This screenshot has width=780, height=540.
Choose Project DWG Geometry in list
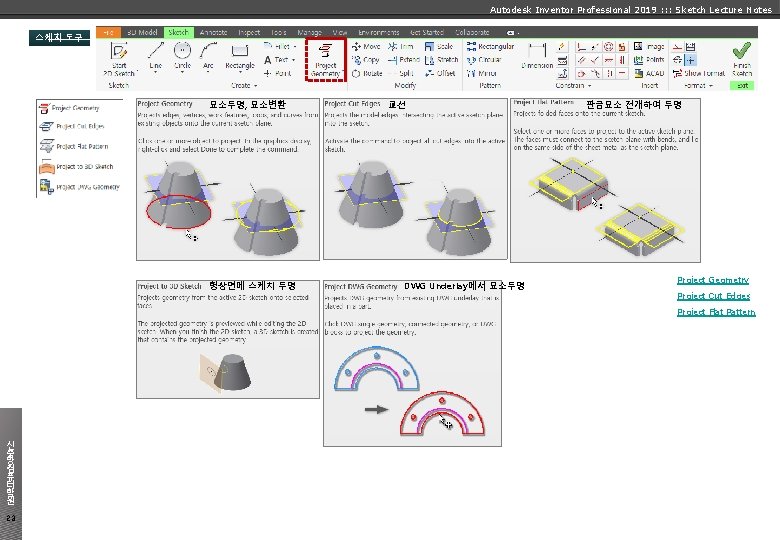click(x=80, y=187)
